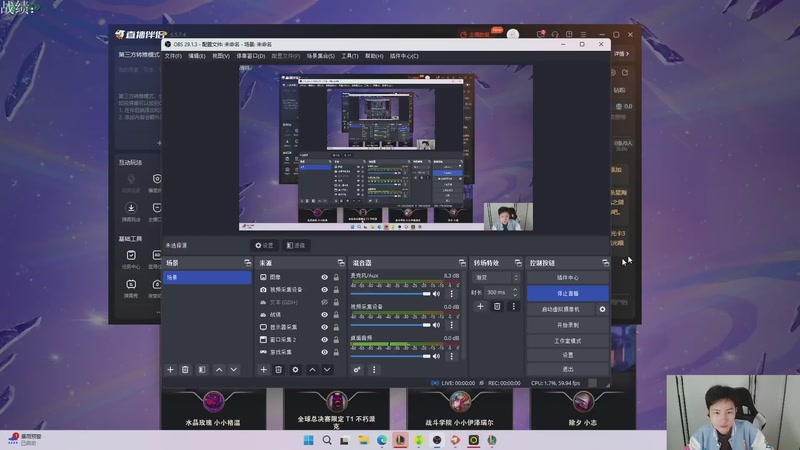Open the mixer panel options menu at the bottom
Viewport: 800px width, 450px height.
click(374, 369)
